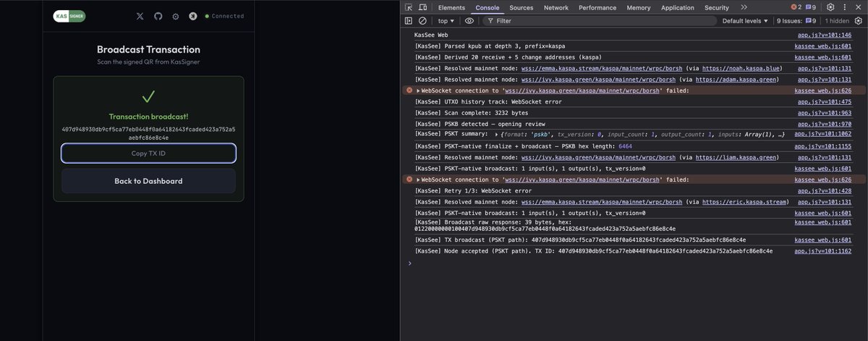868x341 pixels.
Task: Switch to the Elements tab
Action: click(451, 7)
